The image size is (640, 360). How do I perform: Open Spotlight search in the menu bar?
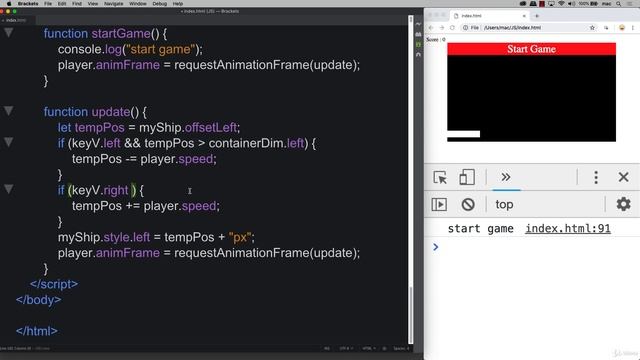coord(618,4)
